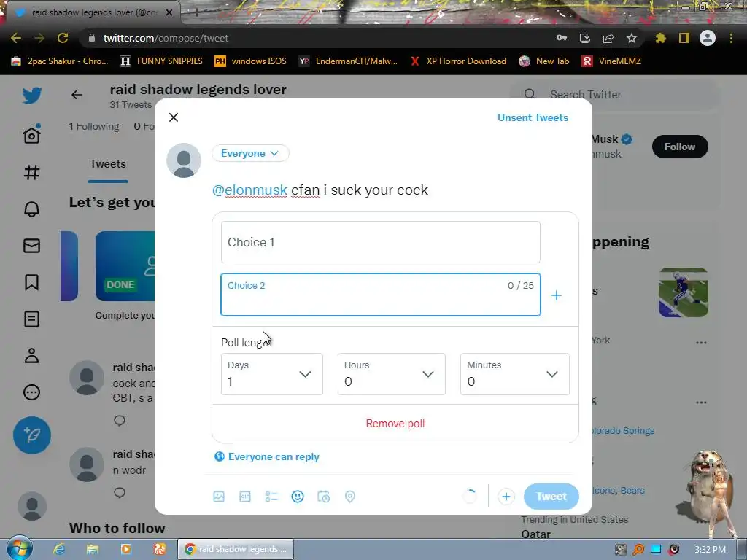
Task: Click the Windows Start button
Action: point(18,548)
